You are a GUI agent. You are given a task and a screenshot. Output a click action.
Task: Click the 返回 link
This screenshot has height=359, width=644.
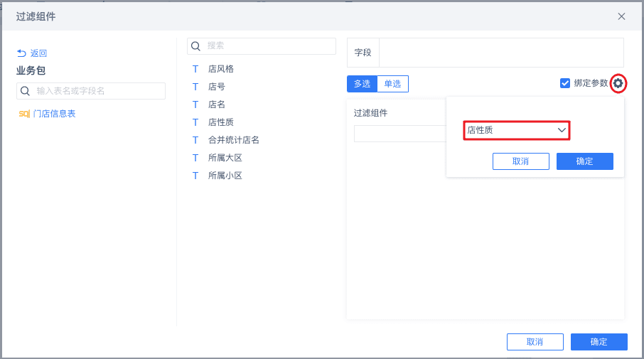tap(38, 53)
